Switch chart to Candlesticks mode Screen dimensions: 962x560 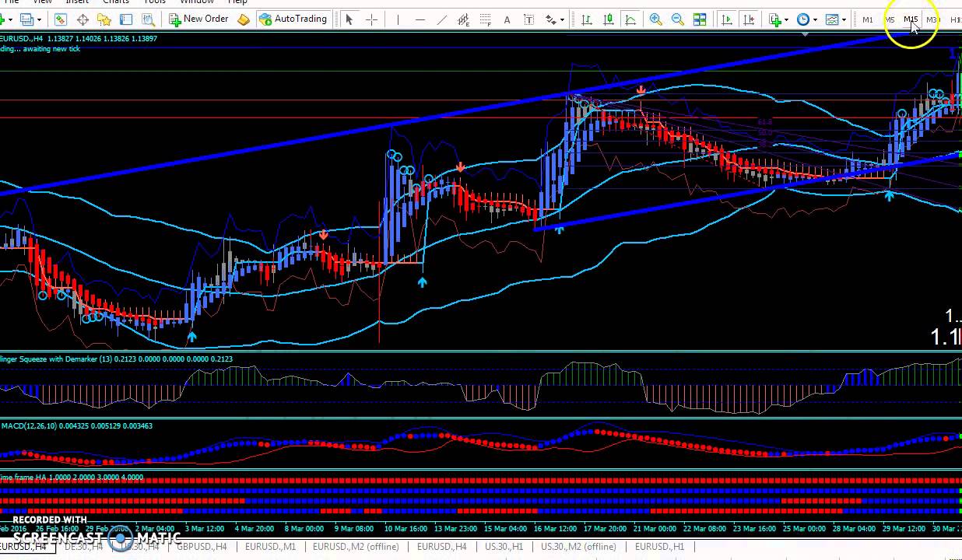point(608,19)
